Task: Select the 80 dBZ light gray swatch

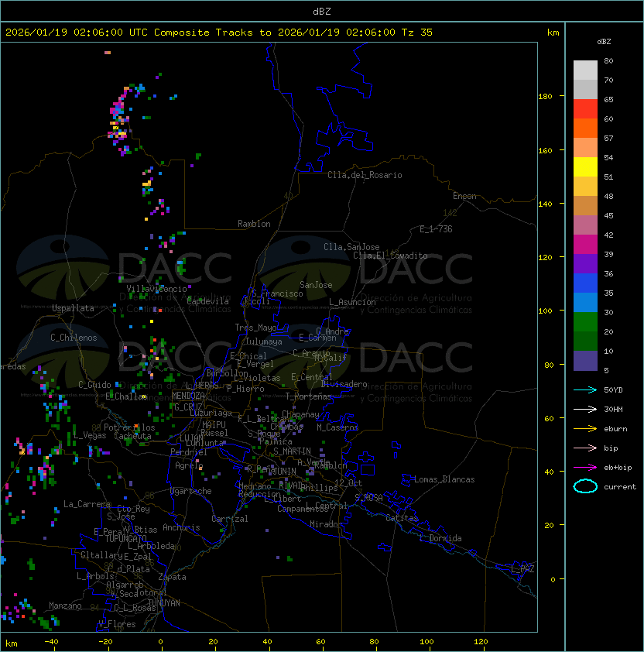Action: click(x=585, y=70)
